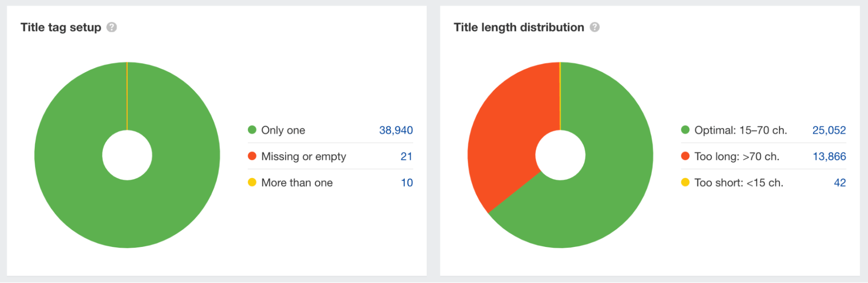This screenshot has height=283, width=868.
Task: Click the red dot beside Missing or empty
Action: pos(252,156)
